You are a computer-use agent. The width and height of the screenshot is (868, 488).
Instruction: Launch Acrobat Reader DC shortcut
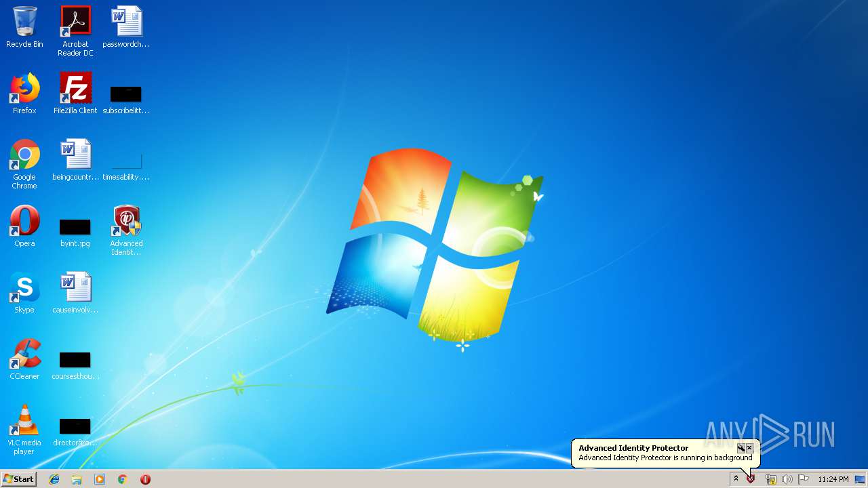(75, 31)
